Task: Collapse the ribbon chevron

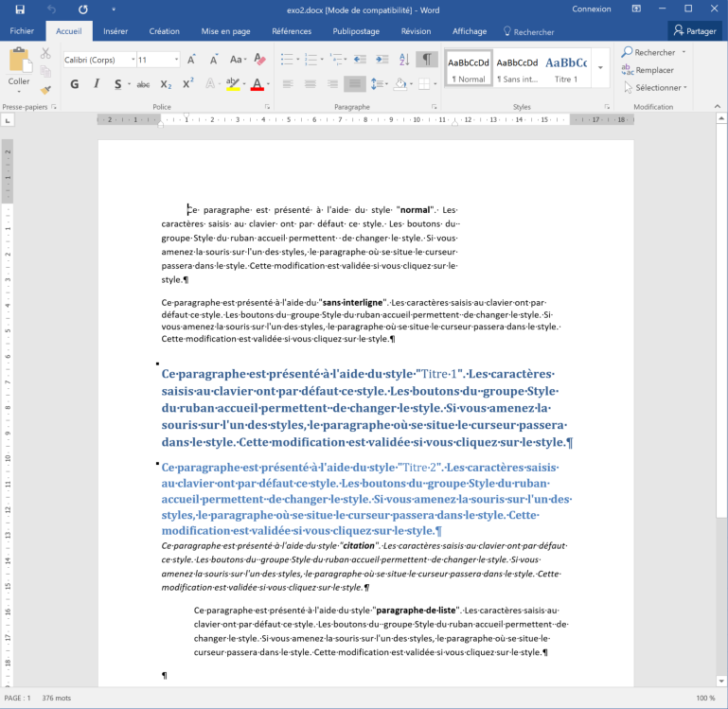Action: point(718,107)
